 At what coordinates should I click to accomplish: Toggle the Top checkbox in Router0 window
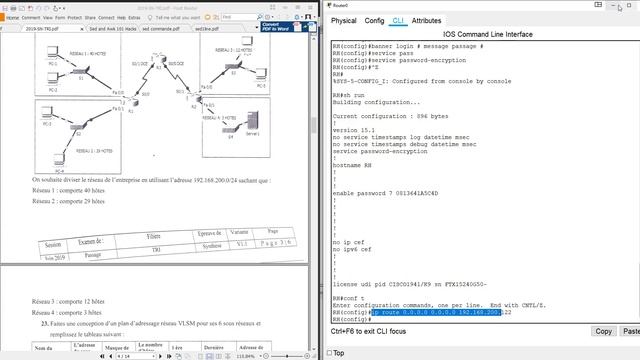[329, 353]
